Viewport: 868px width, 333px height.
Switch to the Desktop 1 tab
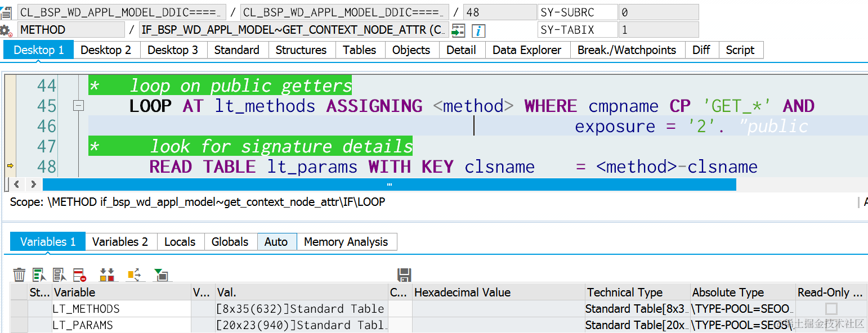coord(39,50)
